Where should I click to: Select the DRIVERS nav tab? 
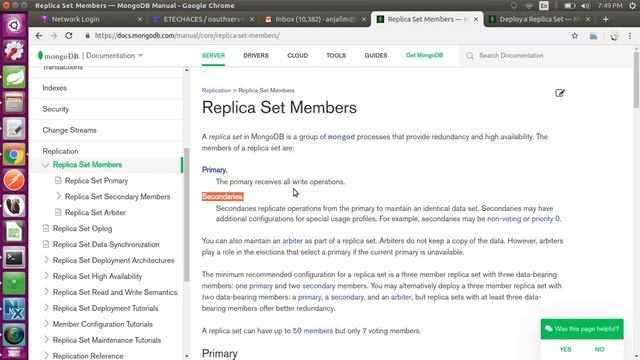(256, 56)
